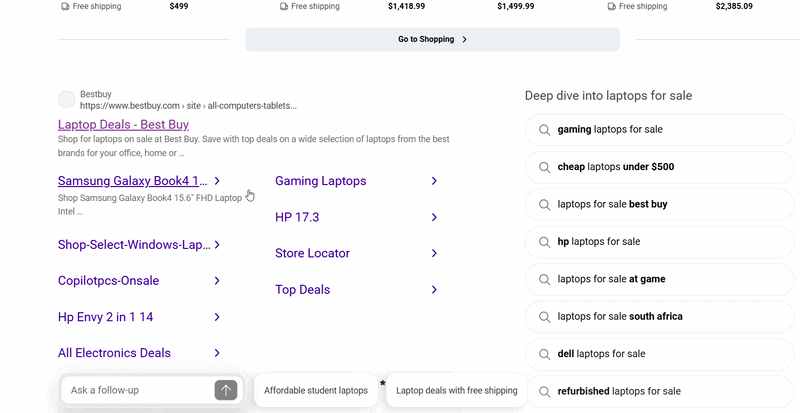The image size is (800, 413).
Task: Select Laptop deals with free shipping chip
Action: click(457, 391)
